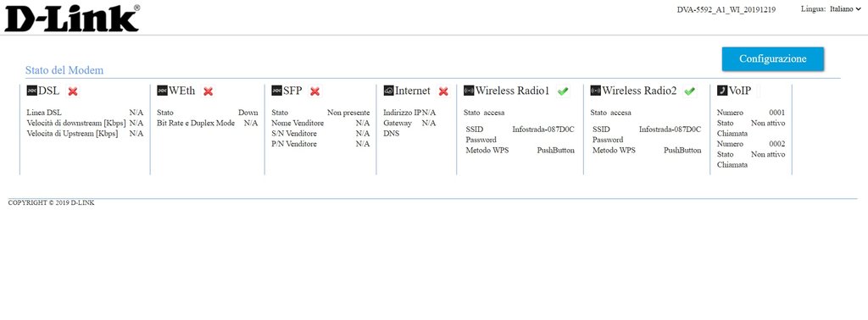
Task: Select the Stato del Modem heading
Action: click(x=64, y=70)
